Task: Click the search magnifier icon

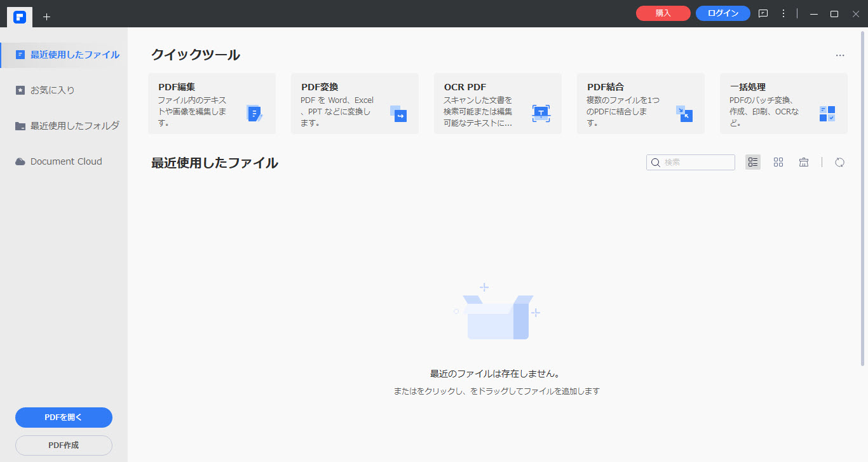Action: pyautogui.click(x=656, y=163)
